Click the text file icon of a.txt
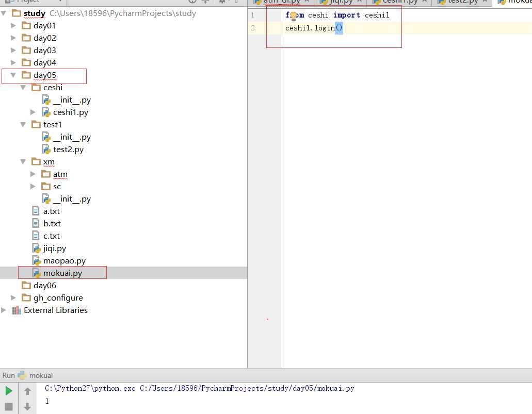The height and width of the screenshot is (414, 532). click(x=36, y=211)
